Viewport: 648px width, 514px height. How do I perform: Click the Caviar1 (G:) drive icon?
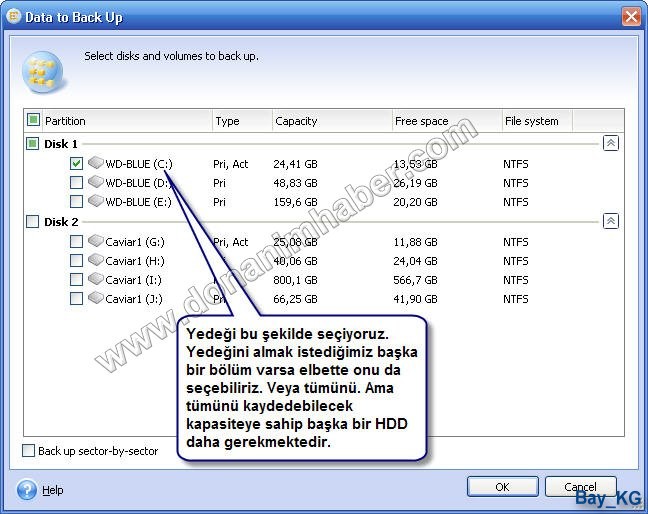[95, 240]
